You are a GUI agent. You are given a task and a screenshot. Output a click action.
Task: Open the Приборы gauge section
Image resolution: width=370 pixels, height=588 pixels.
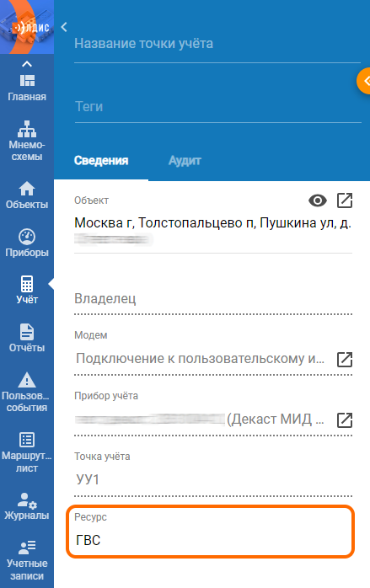click(x=27, y=243)
